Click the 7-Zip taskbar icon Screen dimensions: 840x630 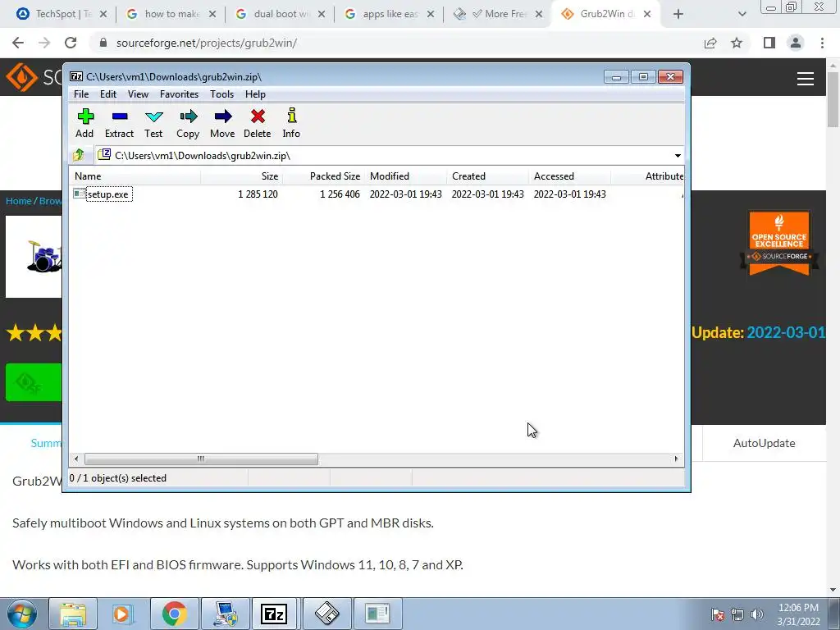click(x=274, y=614)
